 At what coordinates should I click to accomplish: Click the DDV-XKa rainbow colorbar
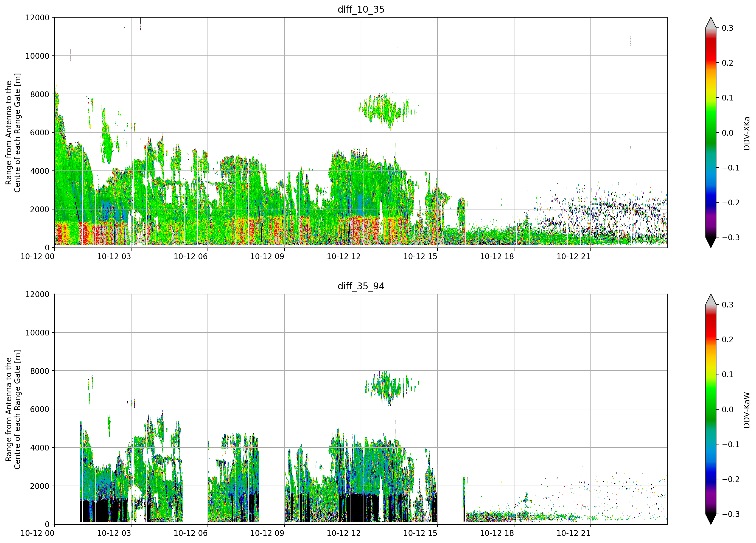(x=711, y=133)
